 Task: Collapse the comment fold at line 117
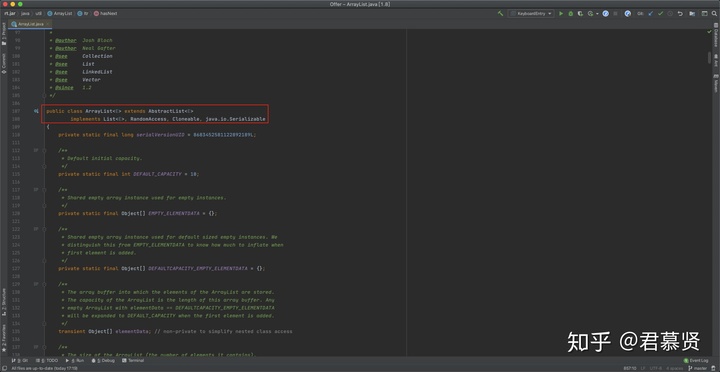45,190
